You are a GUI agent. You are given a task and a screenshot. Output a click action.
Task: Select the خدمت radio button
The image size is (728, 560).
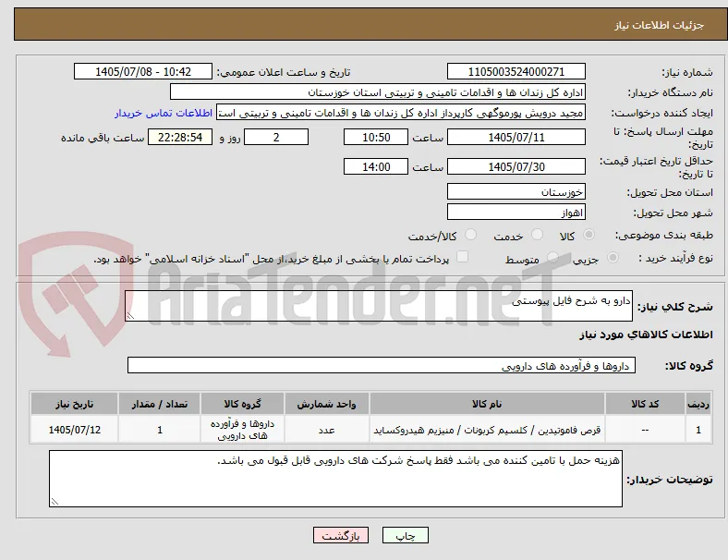point(537,235)
